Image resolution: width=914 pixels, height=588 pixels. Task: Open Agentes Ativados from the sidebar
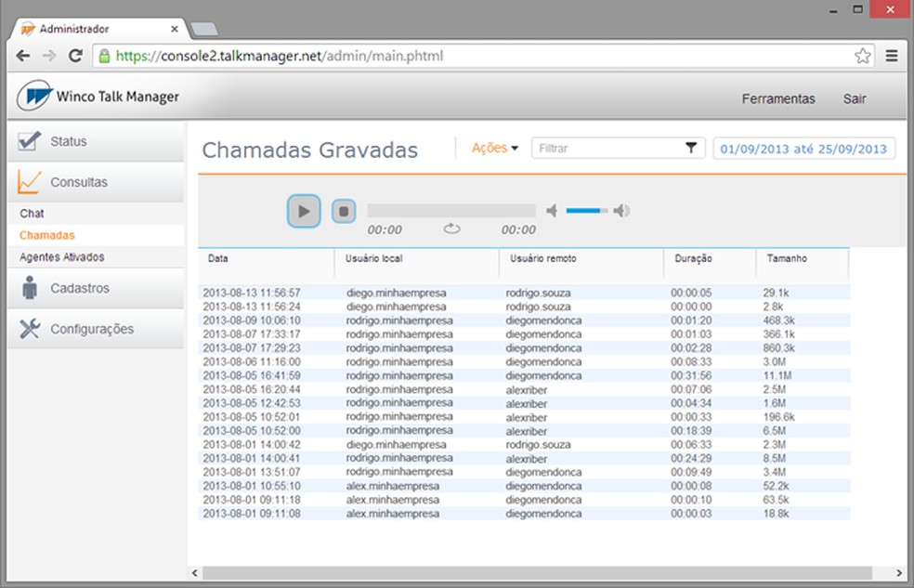58,256
